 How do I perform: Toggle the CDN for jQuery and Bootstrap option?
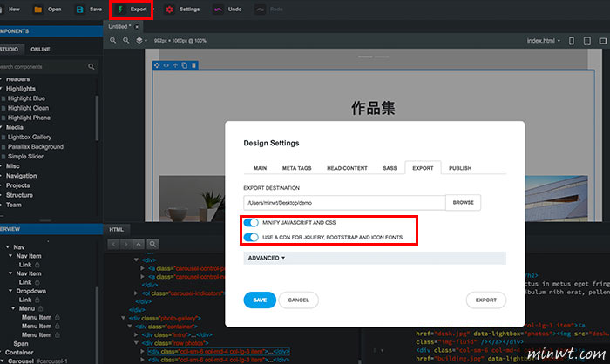pyautogui.click(x=251, y=237)
